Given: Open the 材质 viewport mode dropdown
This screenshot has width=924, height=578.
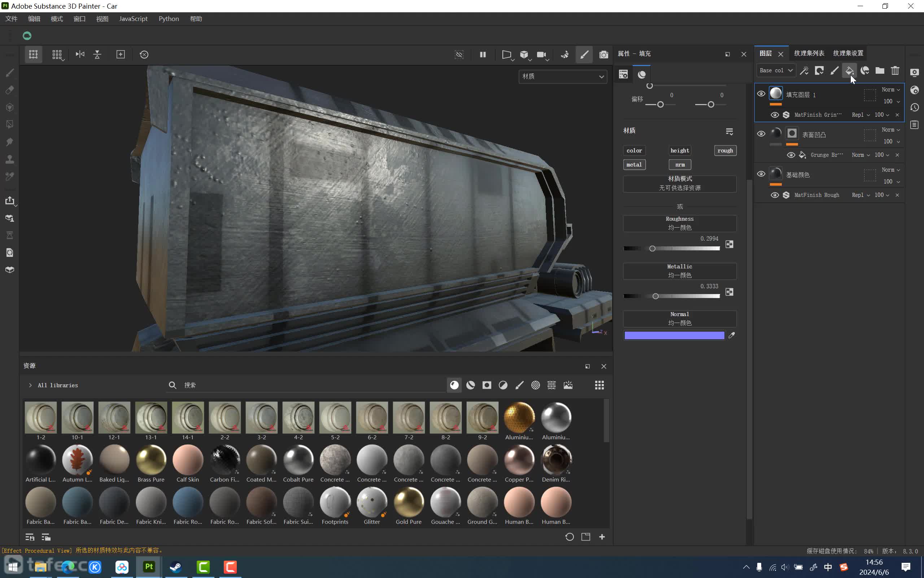Looking at the screenshot, I should (x=563, y=77).
